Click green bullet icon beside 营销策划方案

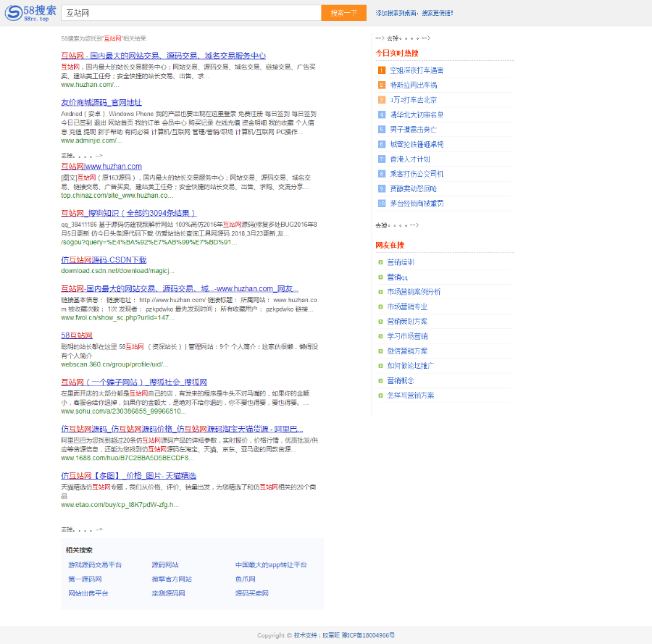(380, 322)
